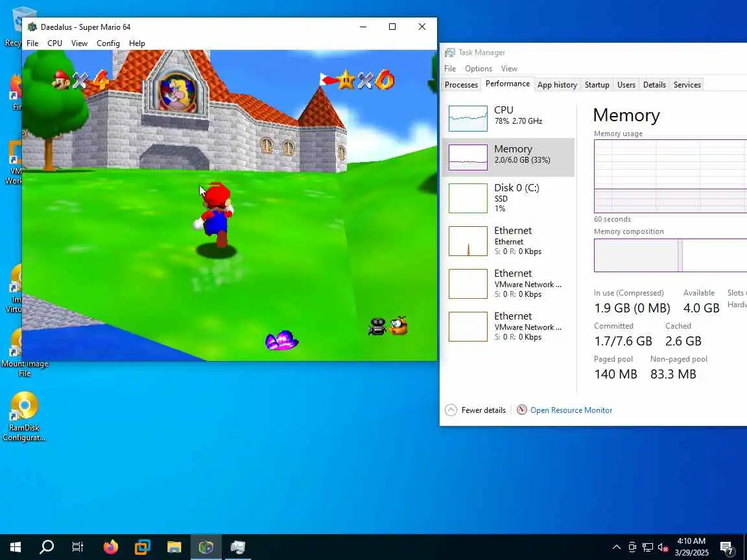Select the middle VMware Network Ethernet thumbnail
This screenshot has width=747, height=560.
click(x=468, y=284)
